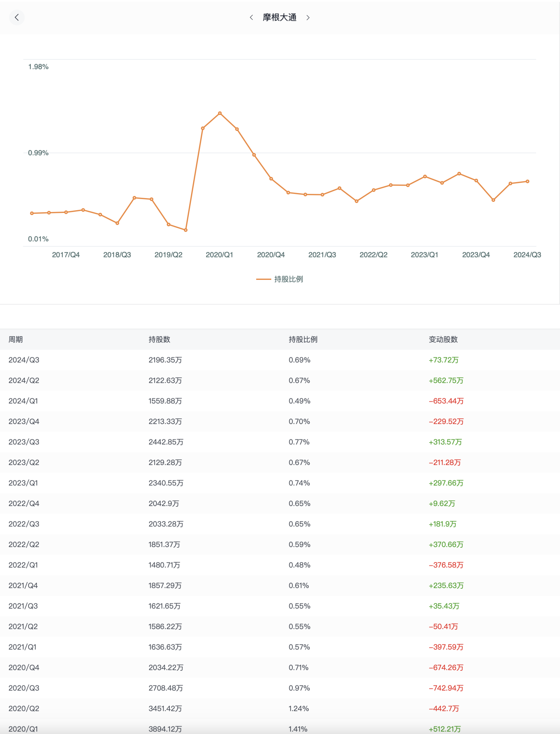Select the 1.24% ratio cell

(x=299, y=708)
